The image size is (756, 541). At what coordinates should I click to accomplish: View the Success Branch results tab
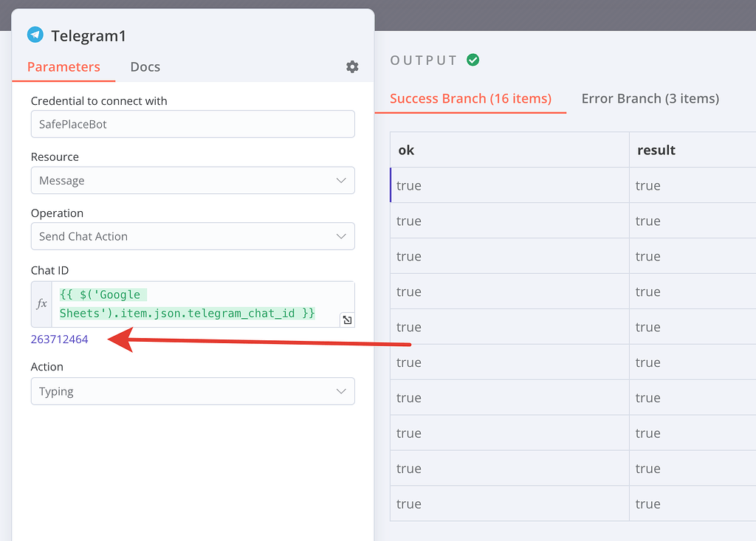[x=470, y=98]
